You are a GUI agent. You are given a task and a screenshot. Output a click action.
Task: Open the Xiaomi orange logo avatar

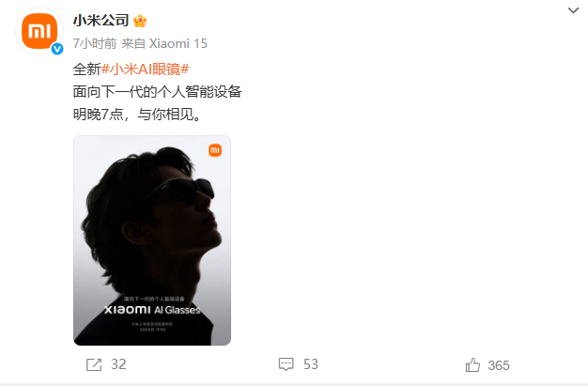[x=39, y=31]
